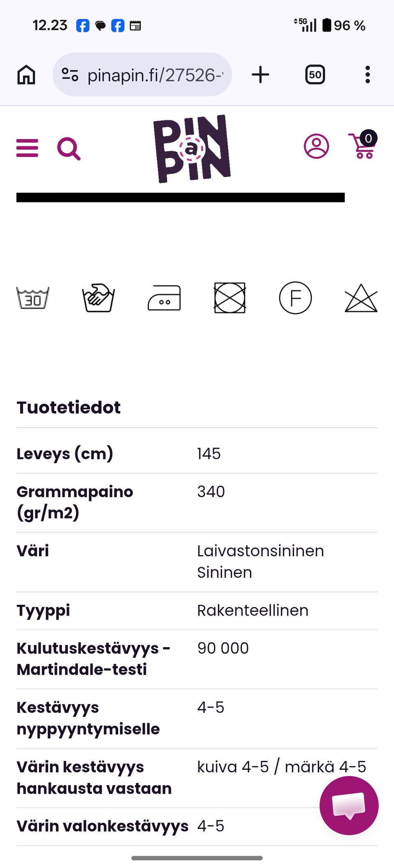
Task: Tap the bottom gesture navigation bar
Action: click(197, 858)
